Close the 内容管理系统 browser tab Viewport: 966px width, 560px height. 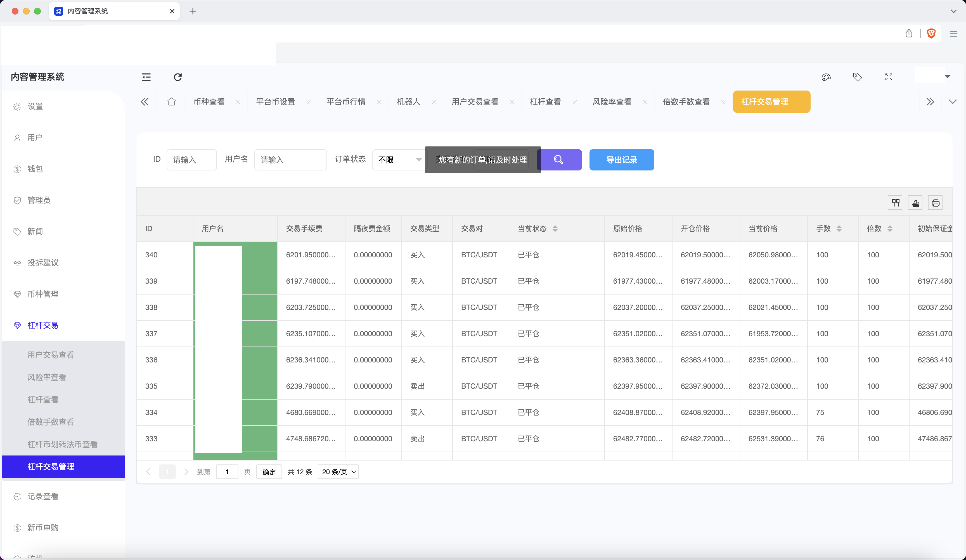[x=172, y=11]
